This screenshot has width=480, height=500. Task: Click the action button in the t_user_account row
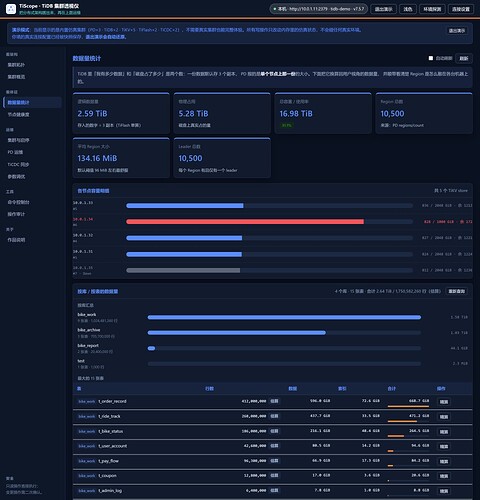(444, 446)
